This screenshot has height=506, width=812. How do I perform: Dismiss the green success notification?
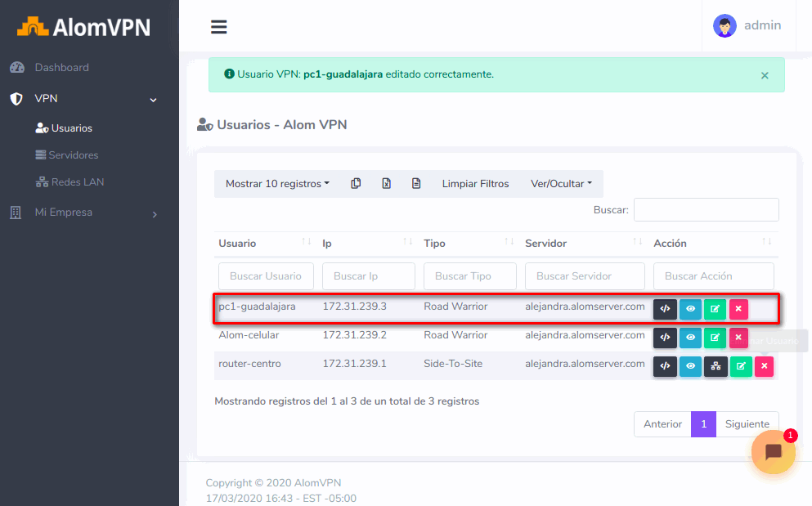pos(765,75)
